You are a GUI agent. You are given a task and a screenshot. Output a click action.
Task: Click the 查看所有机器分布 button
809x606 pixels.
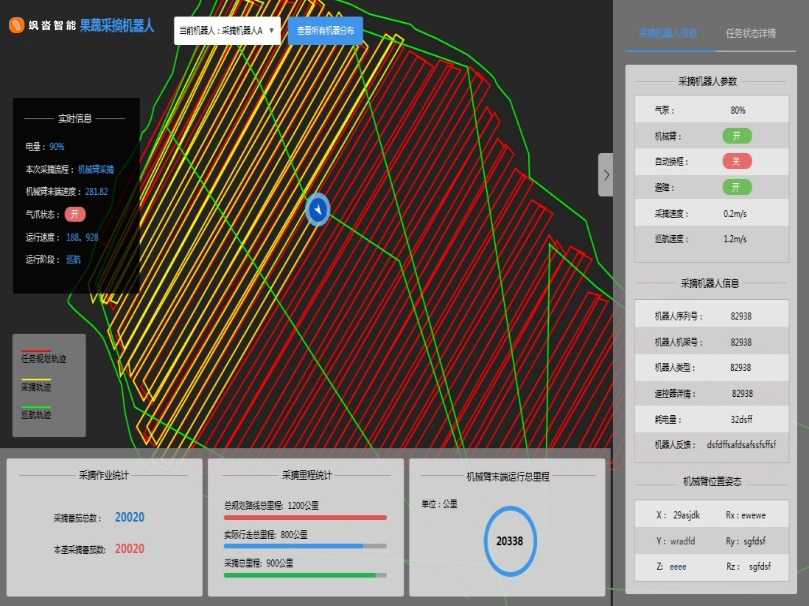[x=325, y=31]
